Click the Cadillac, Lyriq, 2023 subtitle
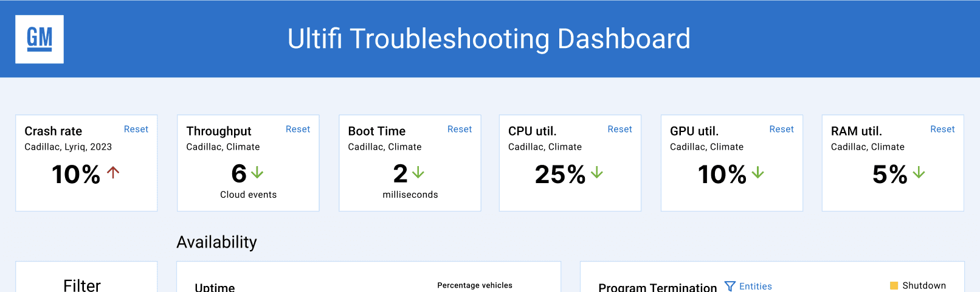Image resolution: width=980 pixels, height=292 pixels. coord(68,147)
